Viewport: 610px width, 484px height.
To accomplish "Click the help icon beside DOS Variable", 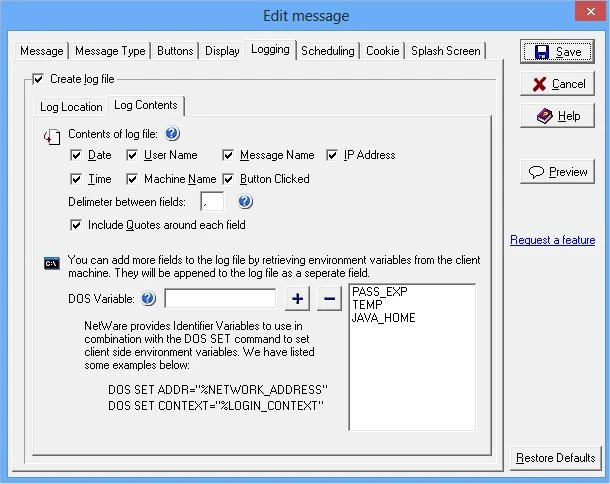I will coord(149,298).
